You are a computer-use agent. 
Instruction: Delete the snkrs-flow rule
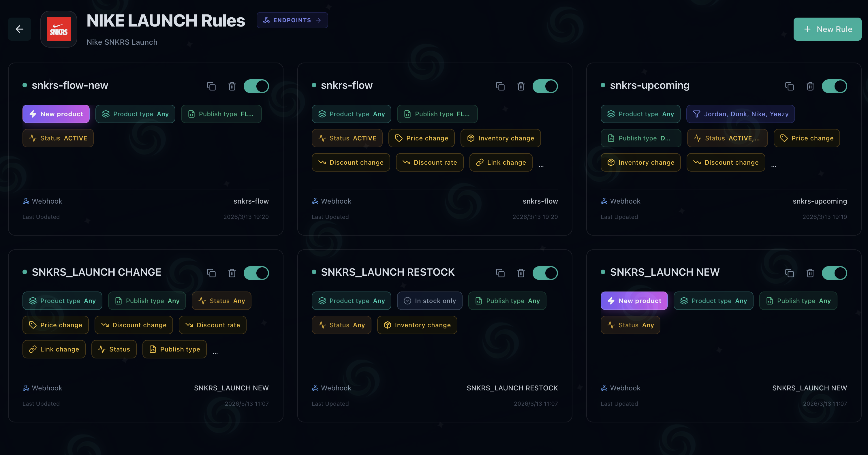point(521,86)
